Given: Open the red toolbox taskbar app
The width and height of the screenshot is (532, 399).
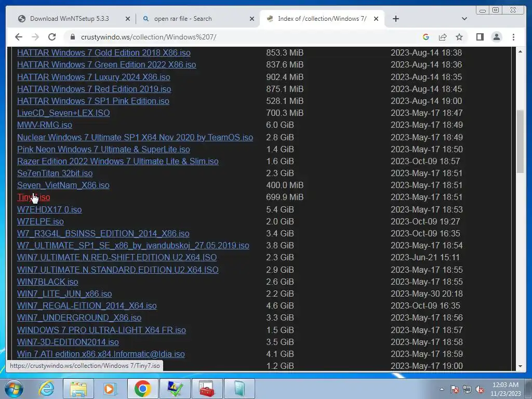Looking at the screenshot, I should click(207, 389).
